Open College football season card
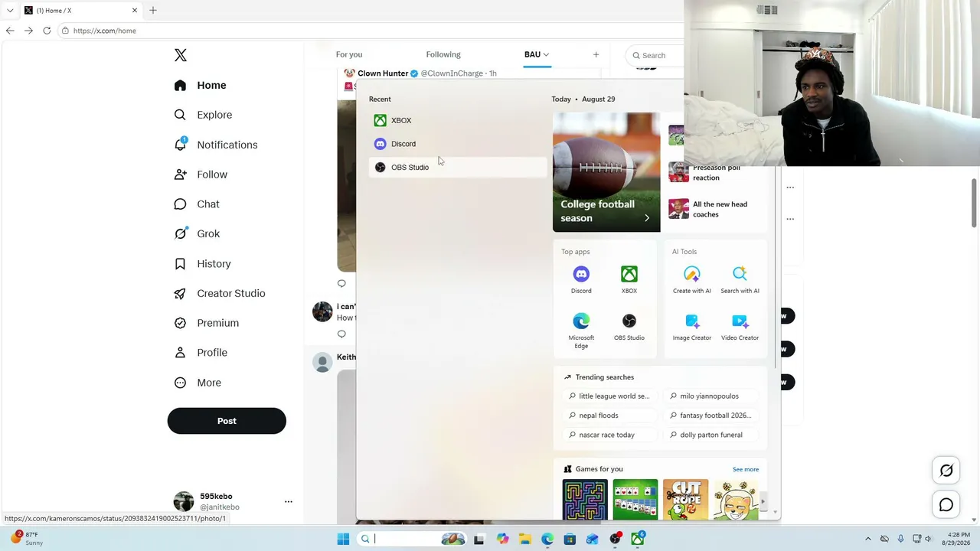The width and height of the screenshot is (980, 551). point(606,172)
